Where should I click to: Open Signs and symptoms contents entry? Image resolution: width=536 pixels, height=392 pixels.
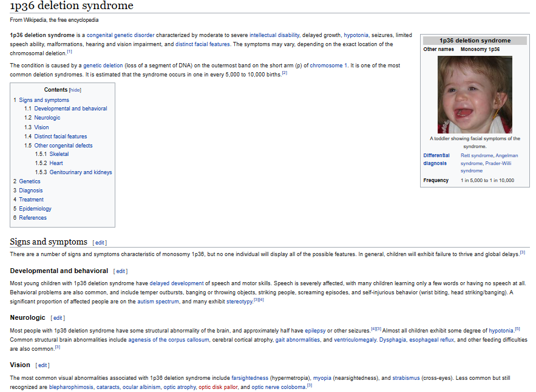(44, 100)
